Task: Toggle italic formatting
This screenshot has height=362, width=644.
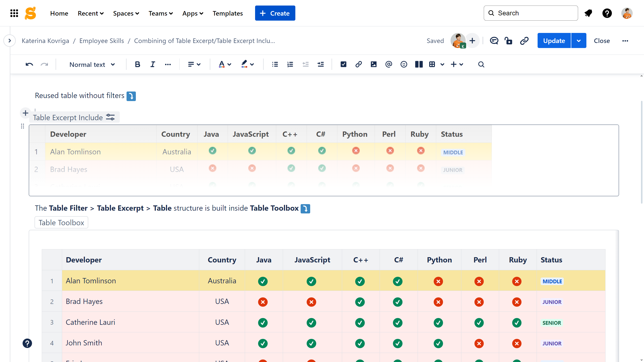Action: pos(152,64)
